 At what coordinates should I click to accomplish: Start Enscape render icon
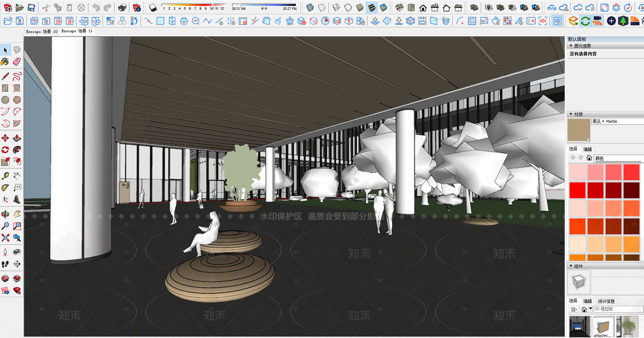pos(574,21)
